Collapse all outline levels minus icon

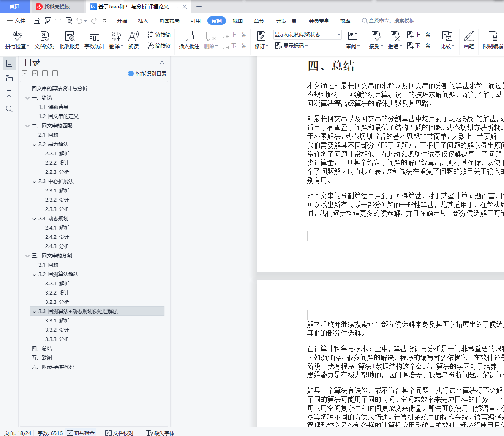(55, 73)
